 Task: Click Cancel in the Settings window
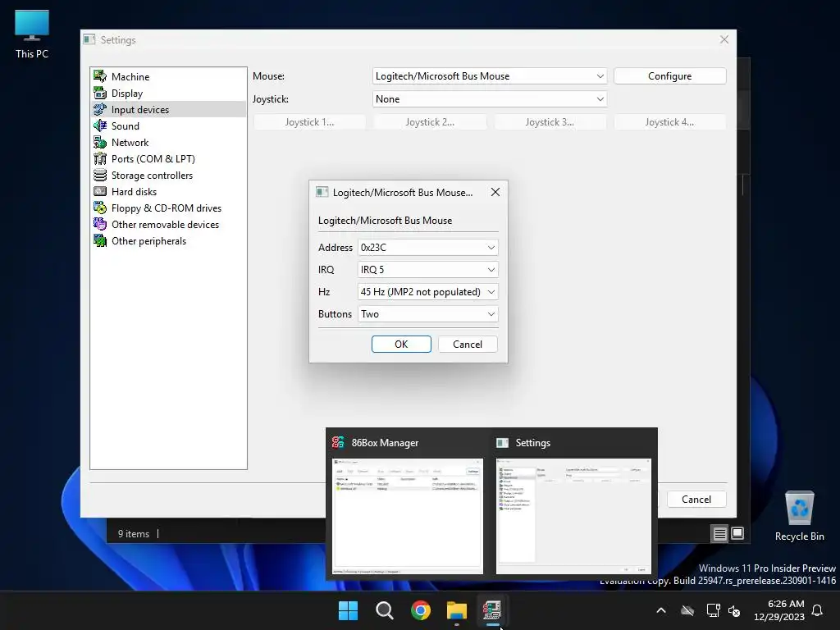[696, 500]
